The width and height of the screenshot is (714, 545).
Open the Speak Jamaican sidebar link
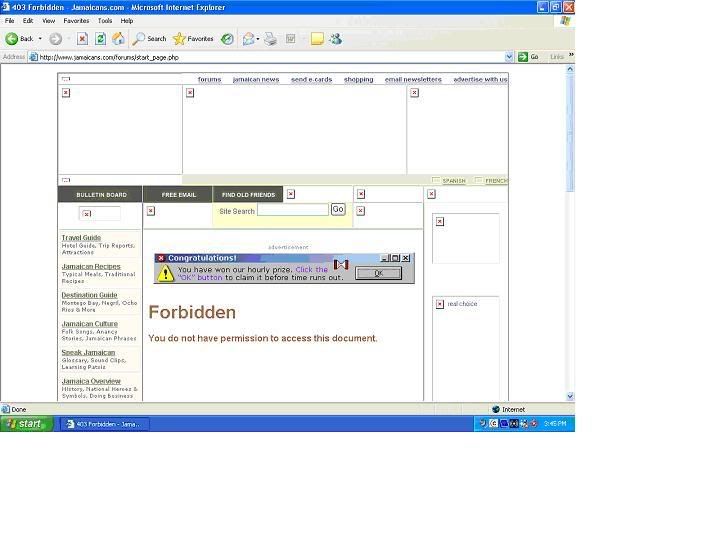88,352
